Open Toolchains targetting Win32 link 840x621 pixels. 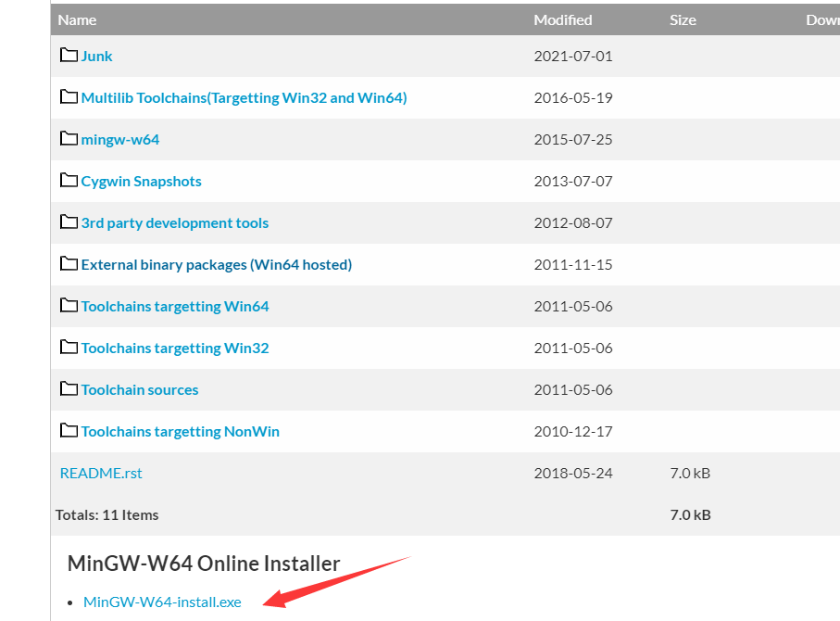[175, 349]
